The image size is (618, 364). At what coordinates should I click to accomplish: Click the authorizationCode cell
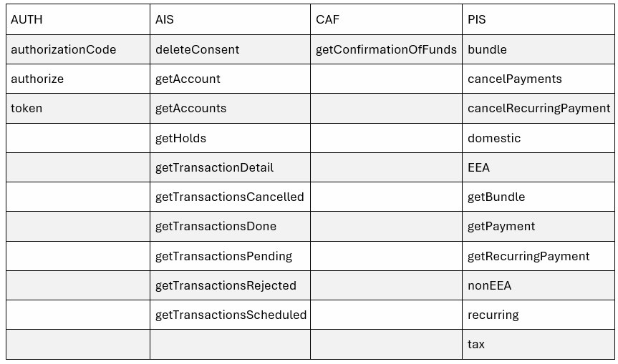[x=78, y=49]
